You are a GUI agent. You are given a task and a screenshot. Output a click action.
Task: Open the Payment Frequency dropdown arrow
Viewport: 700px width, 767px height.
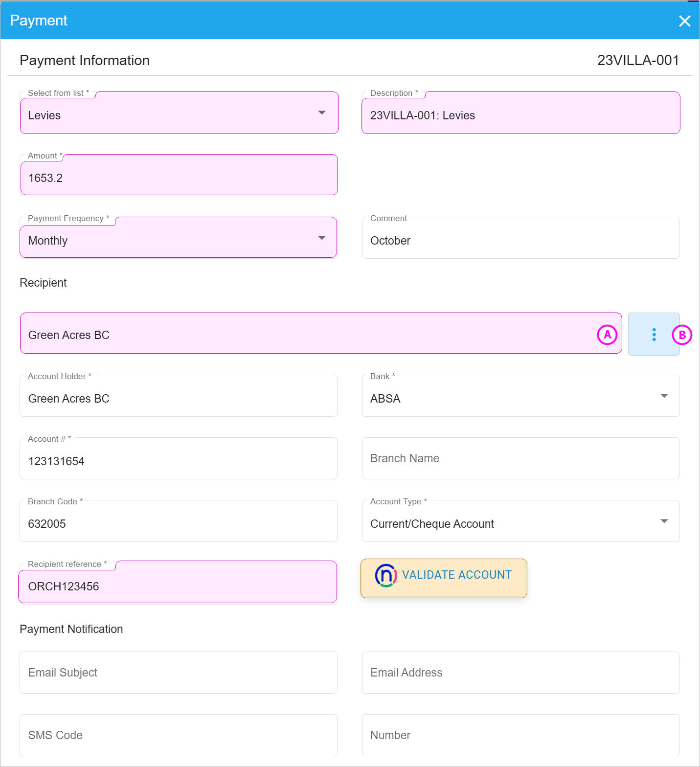point(322,238)
